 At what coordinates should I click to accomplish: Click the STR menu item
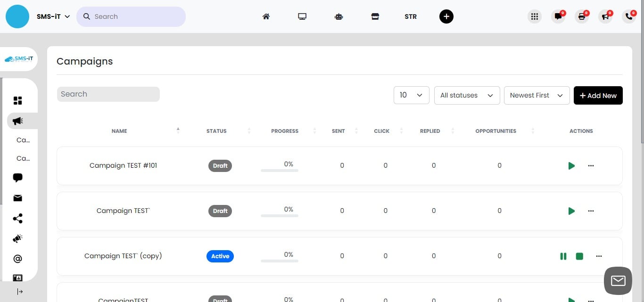pyautogui.click(x=410, y=16)
